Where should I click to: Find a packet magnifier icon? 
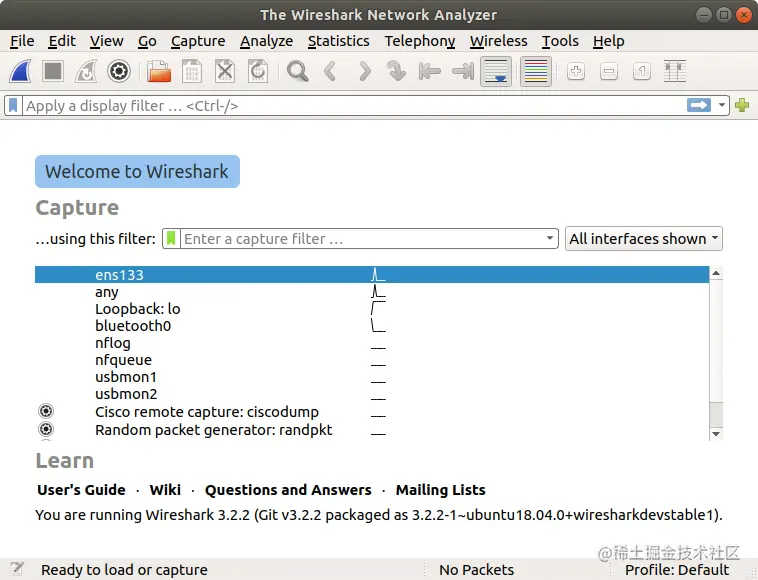coord(297,72)
